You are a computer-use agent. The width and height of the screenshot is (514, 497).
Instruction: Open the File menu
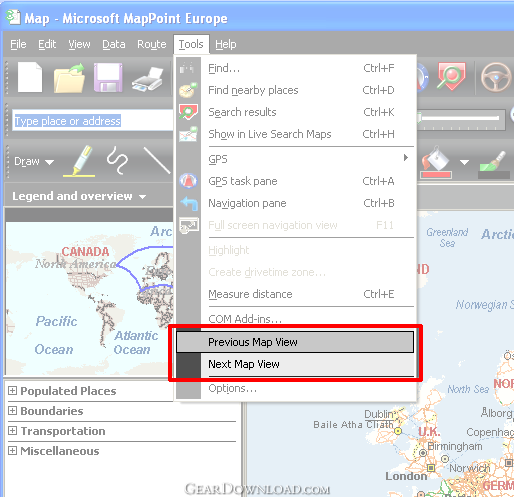tap(18, 44)
